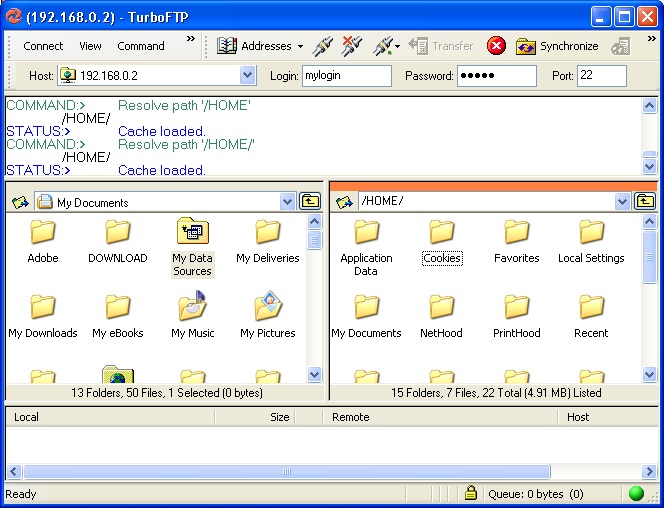The width and height of the screenshot is (664, 508).
Task: Select the My Music folder
Action: click(193, 315)
